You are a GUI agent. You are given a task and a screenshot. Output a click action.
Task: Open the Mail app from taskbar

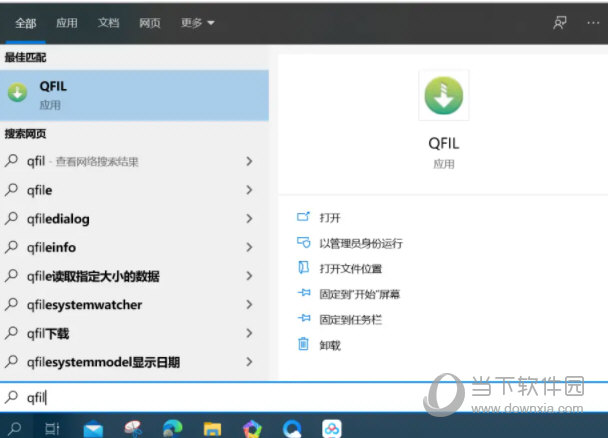(x=93, y=429)
